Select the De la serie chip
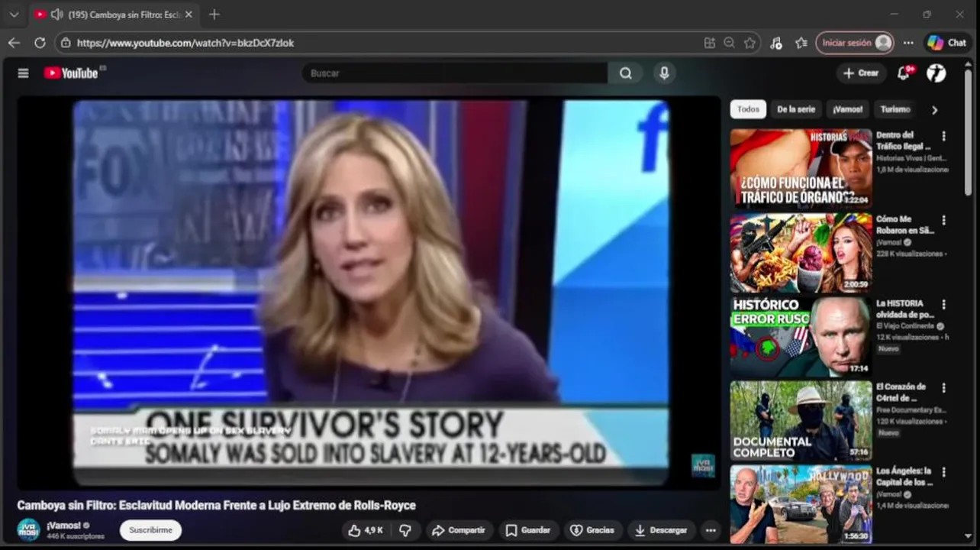The image size is (980, 550). coord(796,109)
